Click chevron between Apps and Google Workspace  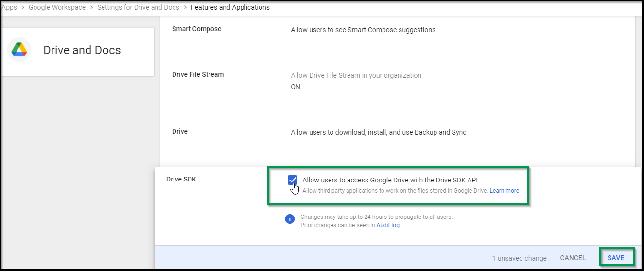tap(23, 7)
